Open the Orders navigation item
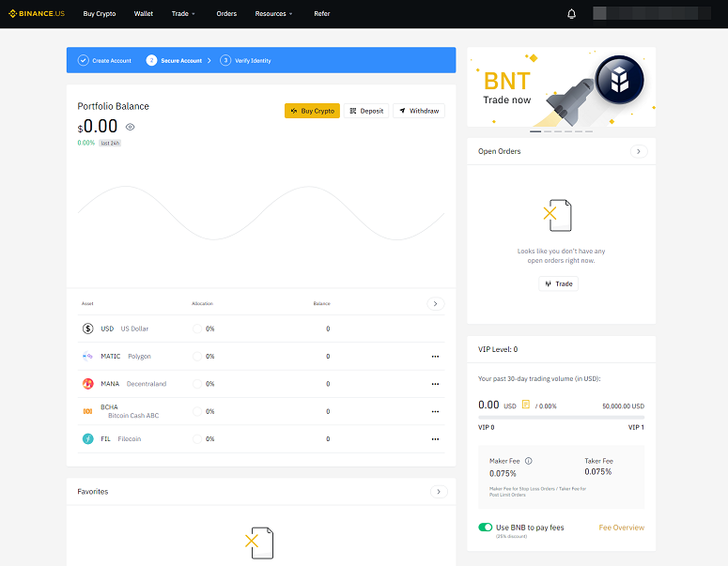This screenshot has height=566, width=728. click(226, 13)
